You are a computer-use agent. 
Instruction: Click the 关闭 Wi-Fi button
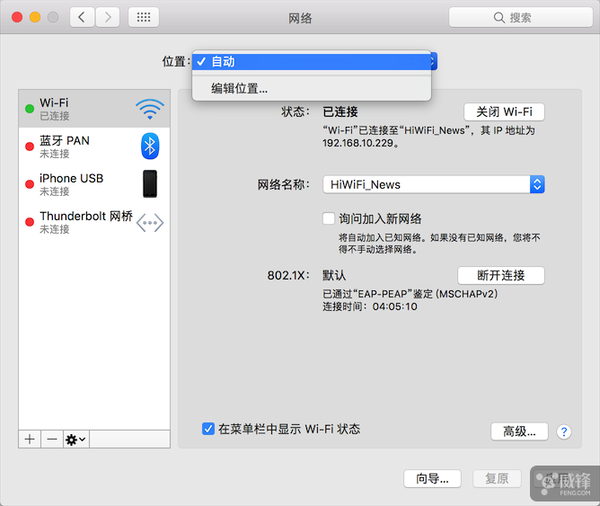click(503, 111)
